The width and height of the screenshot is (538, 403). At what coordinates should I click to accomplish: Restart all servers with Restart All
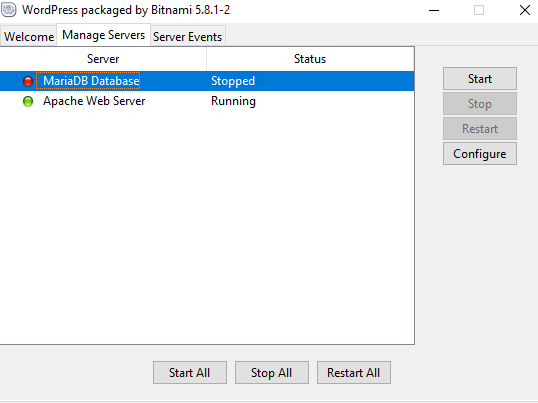coord(354,372)
